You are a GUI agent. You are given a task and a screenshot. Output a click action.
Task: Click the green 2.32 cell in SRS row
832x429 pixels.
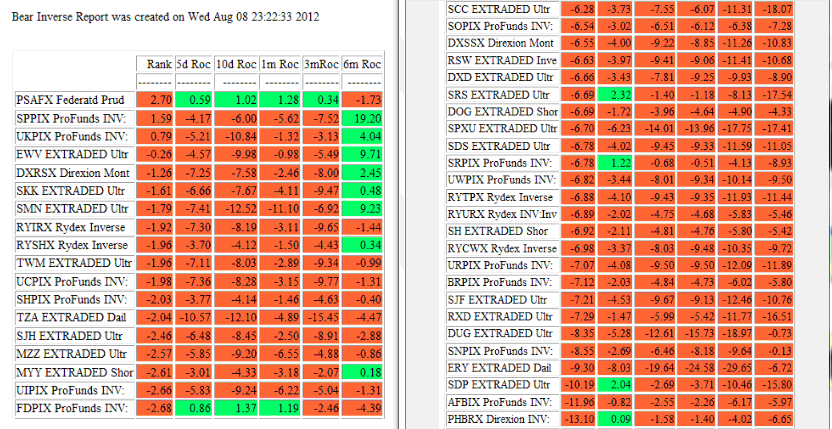[x=615, y=95]
